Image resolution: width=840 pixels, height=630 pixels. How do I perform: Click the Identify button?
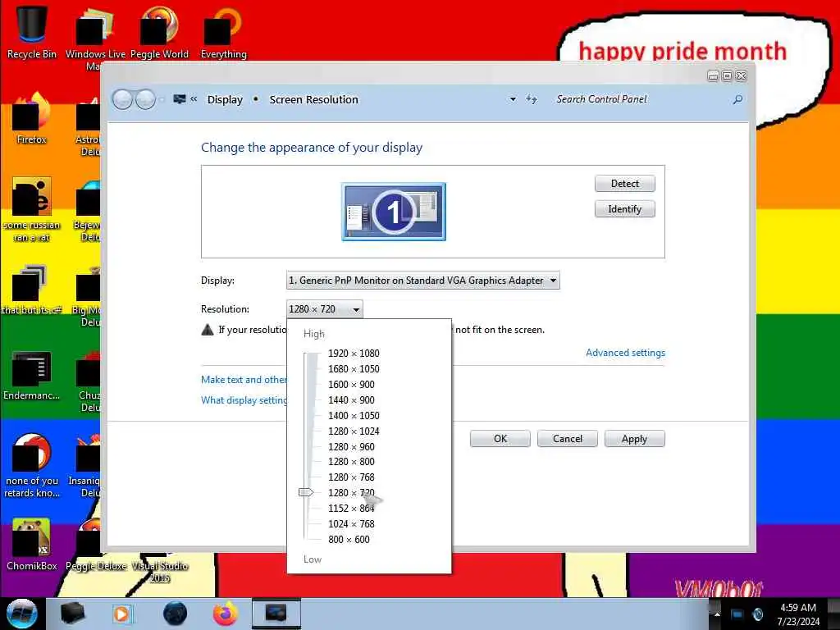[x=624, y=209]
